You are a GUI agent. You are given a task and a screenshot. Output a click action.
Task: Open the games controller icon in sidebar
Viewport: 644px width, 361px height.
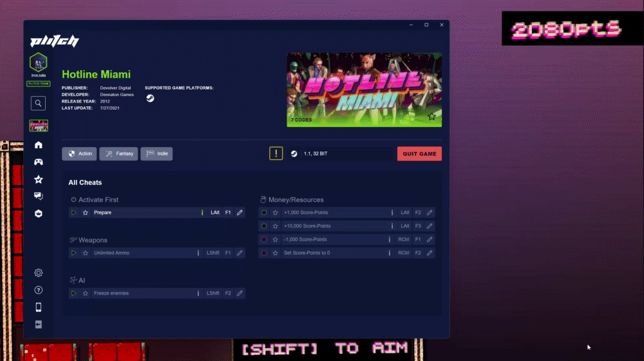pyautogui.click(x=38, y=162)
